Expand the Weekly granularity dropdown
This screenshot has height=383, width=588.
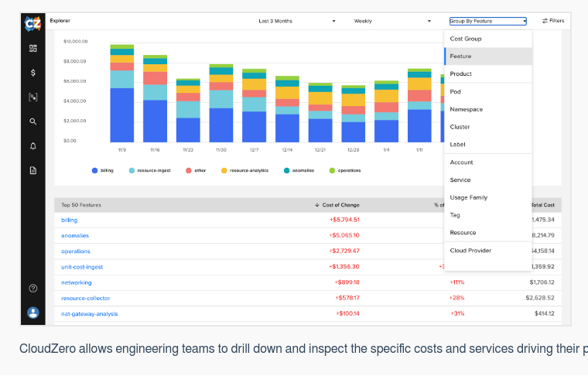point(392,21)
